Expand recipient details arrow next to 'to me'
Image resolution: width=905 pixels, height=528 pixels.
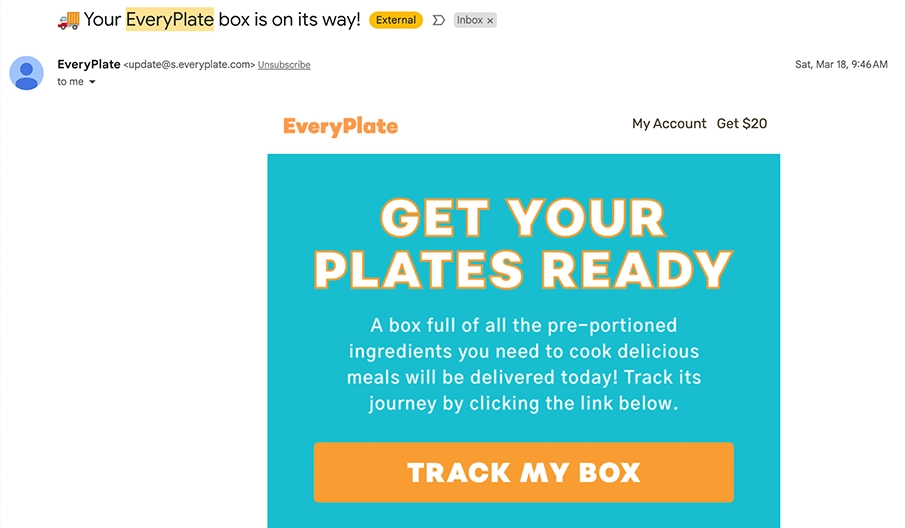[92, 82]
